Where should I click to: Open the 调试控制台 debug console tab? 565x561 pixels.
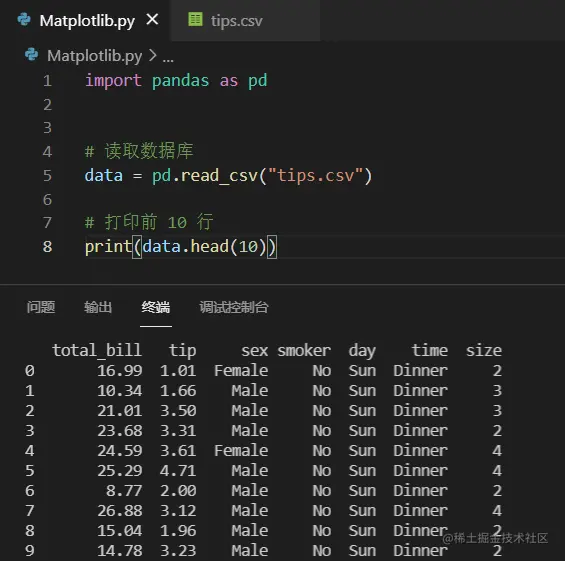pyautogui.click(x=234, y=307)
